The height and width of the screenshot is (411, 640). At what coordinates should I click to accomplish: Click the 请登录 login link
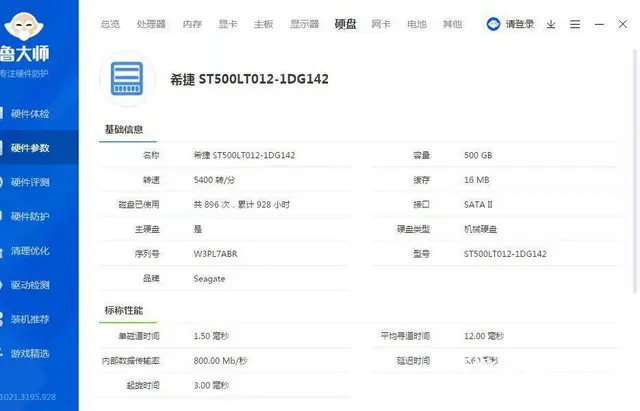click(x=520, y=24)
